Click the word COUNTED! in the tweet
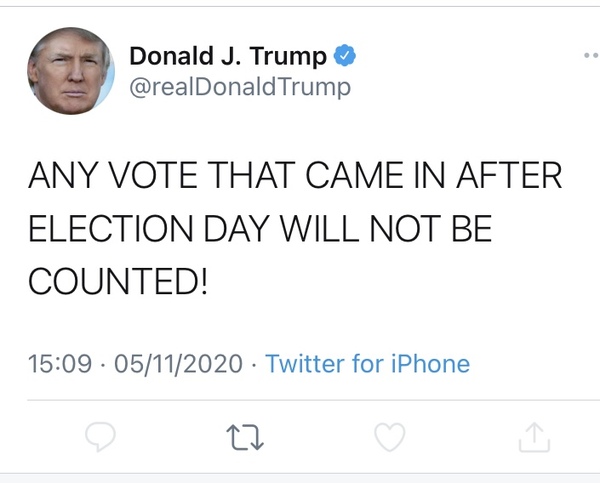 click(118, 282)
